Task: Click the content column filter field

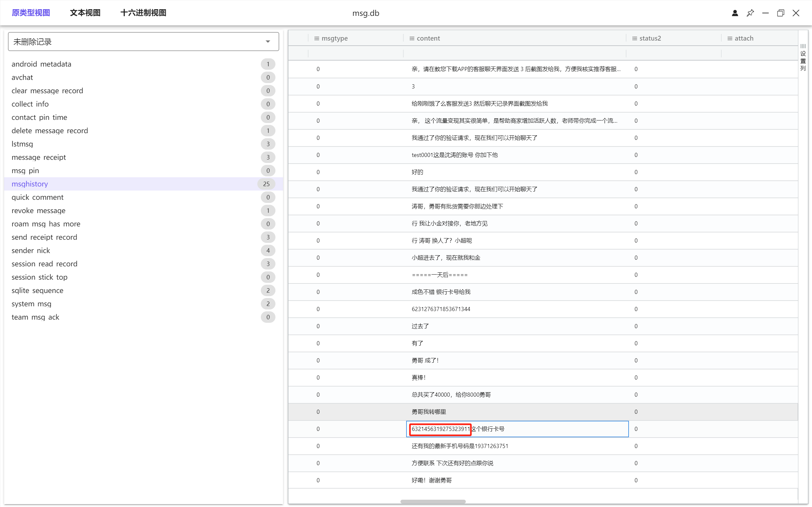Action: (514, 53)
